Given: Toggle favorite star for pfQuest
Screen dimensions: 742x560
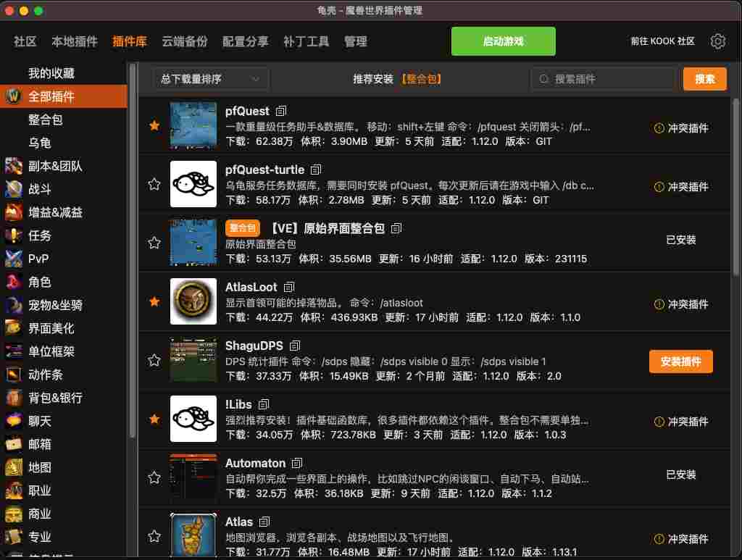Looking at the screenshot, I should click(154, 125).
